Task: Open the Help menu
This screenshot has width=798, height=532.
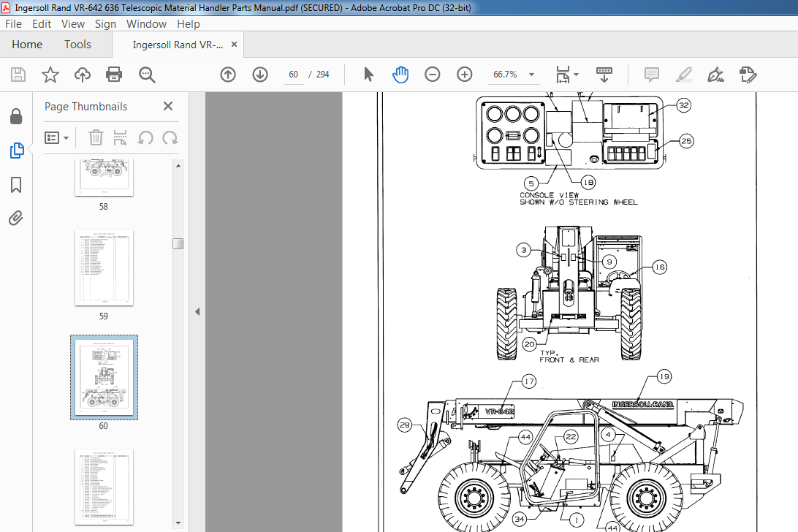Action: [189, 24]
